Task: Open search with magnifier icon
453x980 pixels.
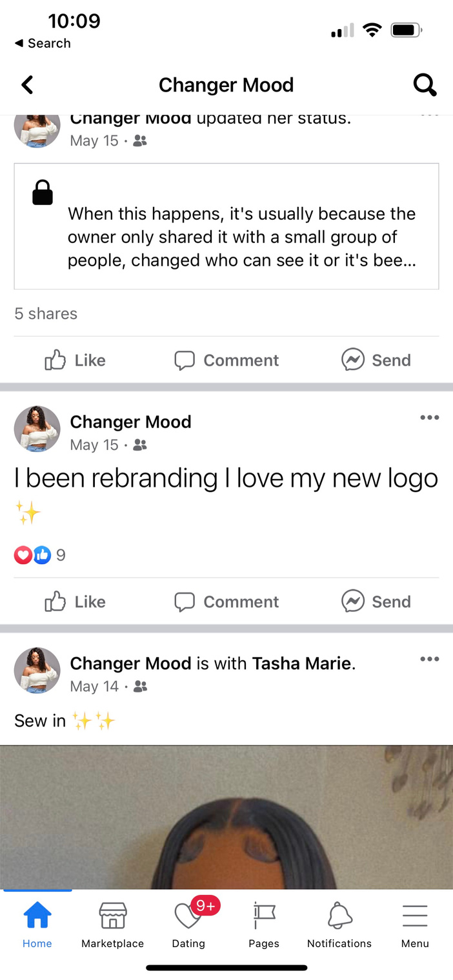Action: pos(425,84)
